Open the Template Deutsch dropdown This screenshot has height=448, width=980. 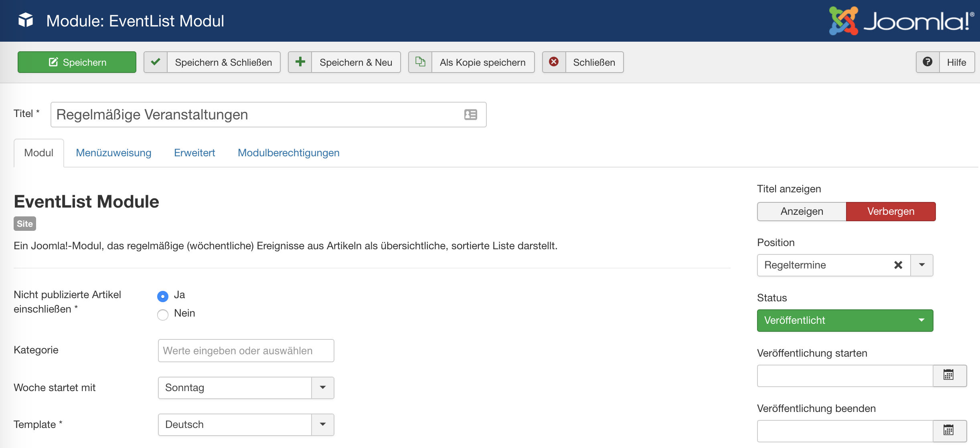pos(246,424)
